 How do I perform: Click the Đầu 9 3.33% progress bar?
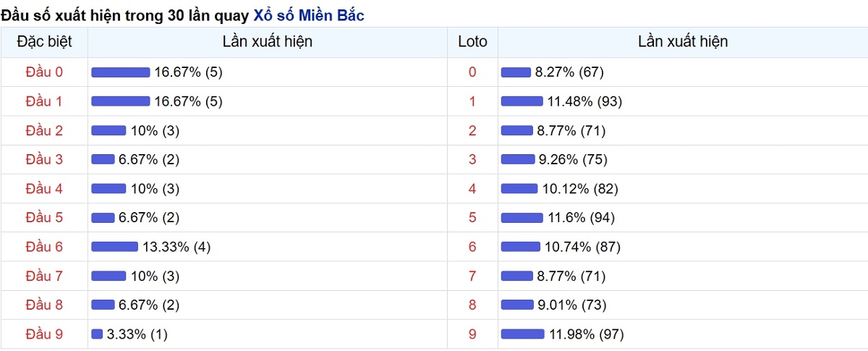(97, 334)
